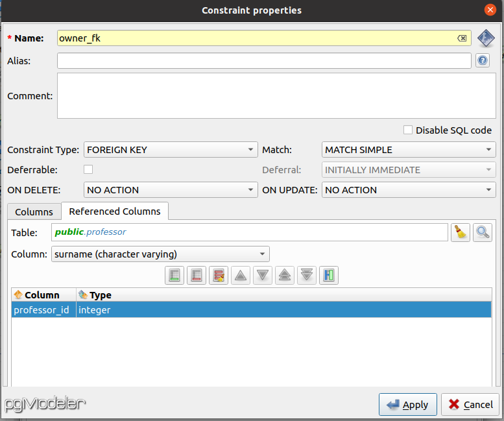This screenshot has height=421, width=504.
Task: Click into the Alias input field
Action: 264,61
